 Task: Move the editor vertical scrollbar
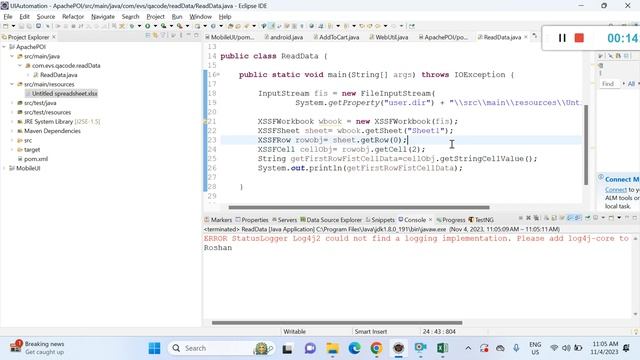click(586, 145)
